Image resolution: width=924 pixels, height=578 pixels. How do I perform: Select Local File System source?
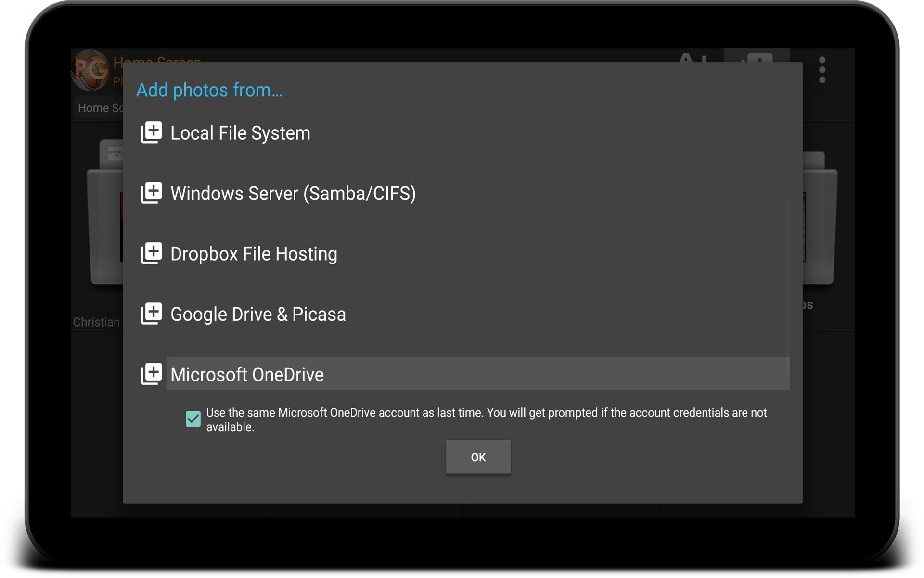pyautogui.click(x=240, y=133)
